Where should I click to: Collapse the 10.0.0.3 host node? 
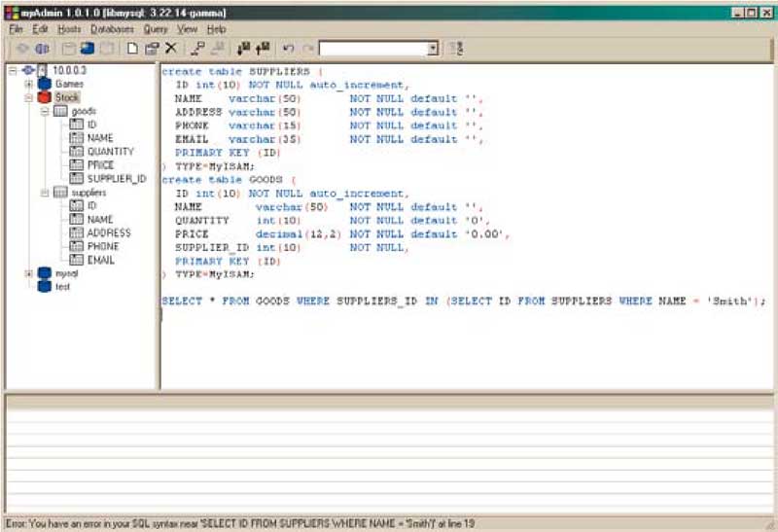point(12,71)
